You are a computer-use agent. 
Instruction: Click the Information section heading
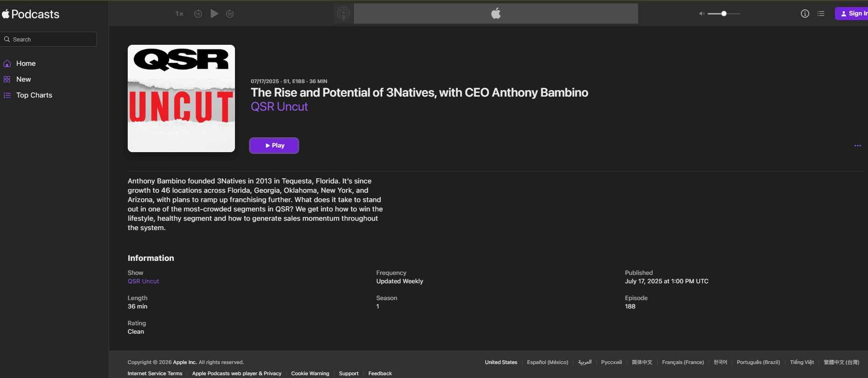tap(151, 258)
